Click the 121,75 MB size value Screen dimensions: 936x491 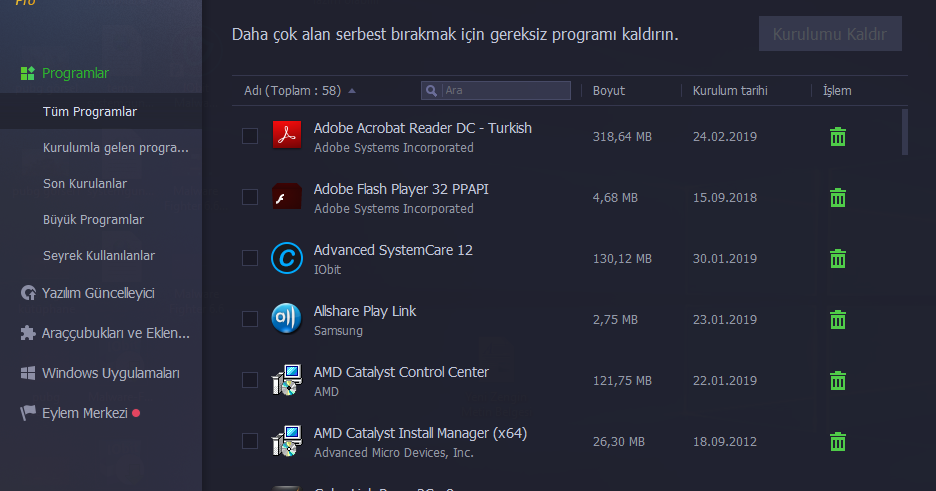point(622,381)
